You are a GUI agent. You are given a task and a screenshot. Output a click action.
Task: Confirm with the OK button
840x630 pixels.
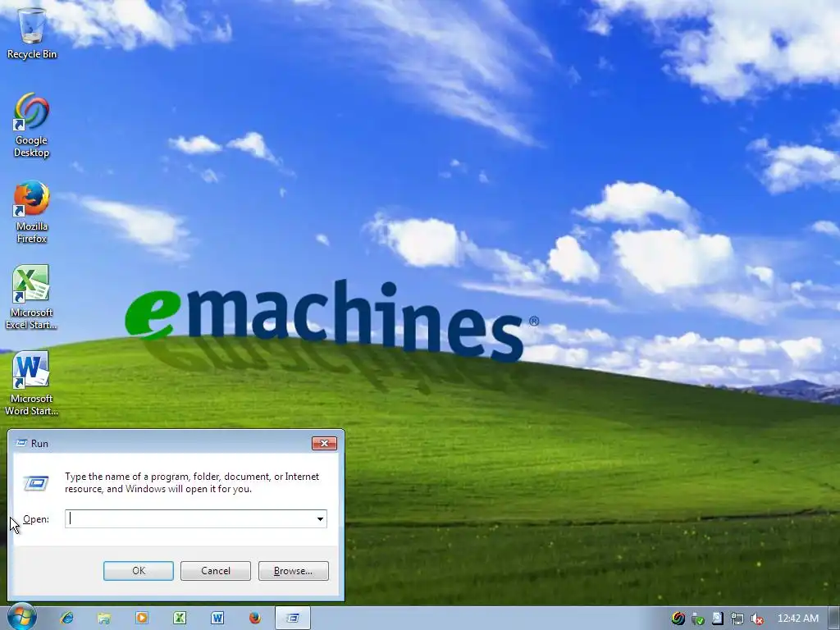(x=138, y=571)
